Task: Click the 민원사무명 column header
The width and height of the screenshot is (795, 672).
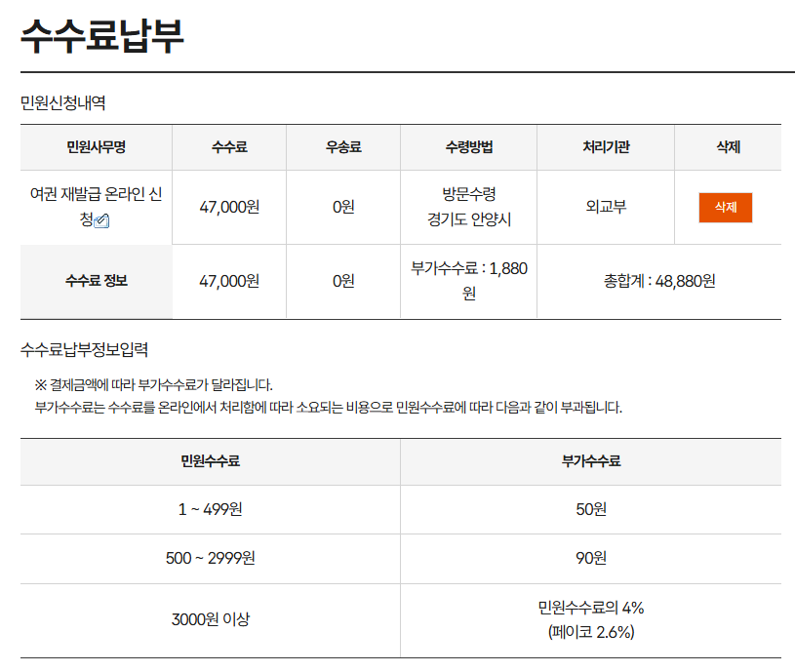Action: (95, 146)
